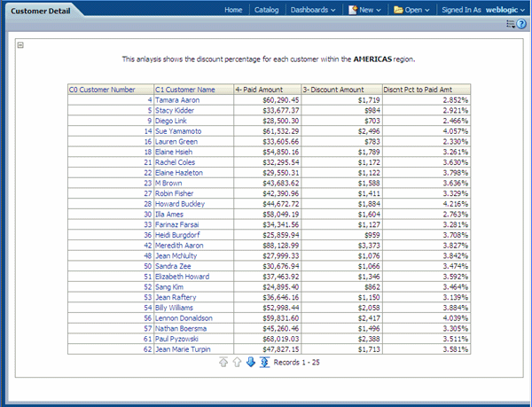This screenshot has width=532, height=407.
Task: Click the Discnt Pct to Paid Amt header
Action: pyautogui.click(x=426, y=90)
